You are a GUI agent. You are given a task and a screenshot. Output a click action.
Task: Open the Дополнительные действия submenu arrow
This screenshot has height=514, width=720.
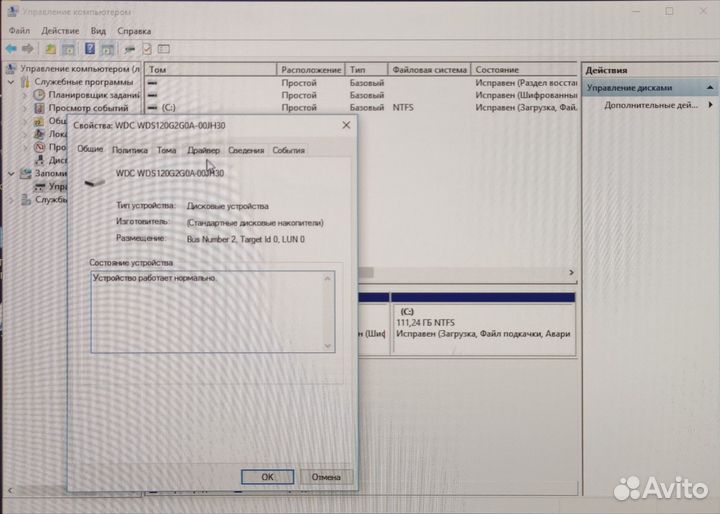(x=711, y=105)
